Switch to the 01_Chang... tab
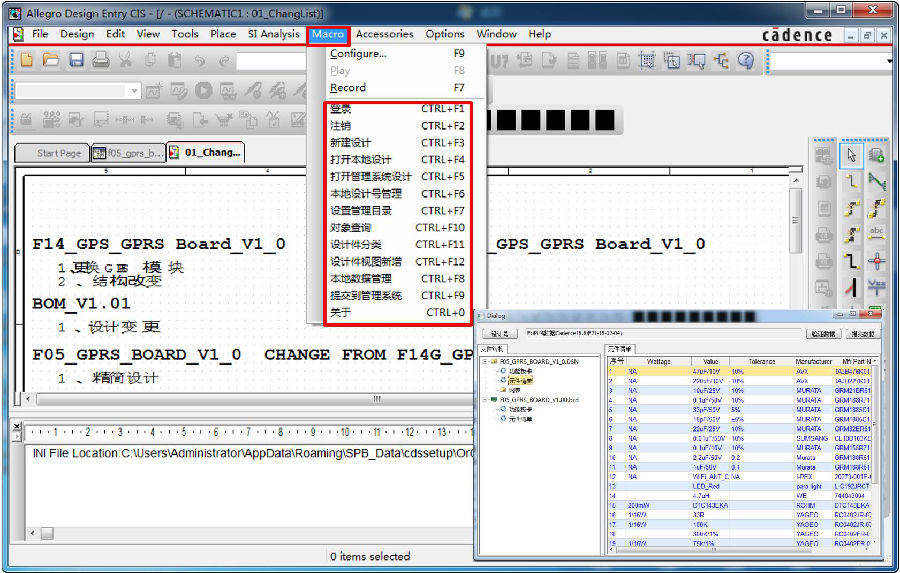900x573 pixels. tap(206, 153)
